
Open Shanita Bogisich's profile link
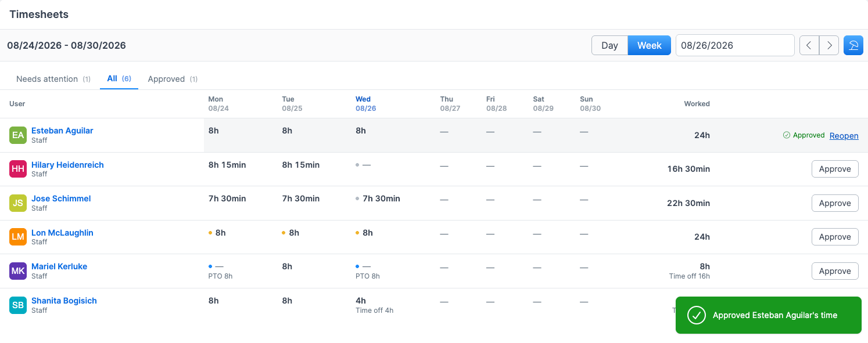click(x=64, y=301)
